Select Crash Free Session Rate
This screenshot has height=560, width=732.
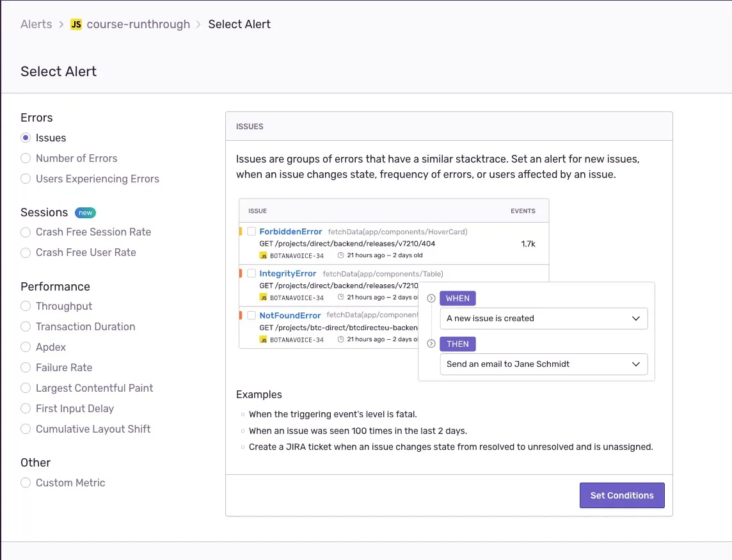point(26,232)
